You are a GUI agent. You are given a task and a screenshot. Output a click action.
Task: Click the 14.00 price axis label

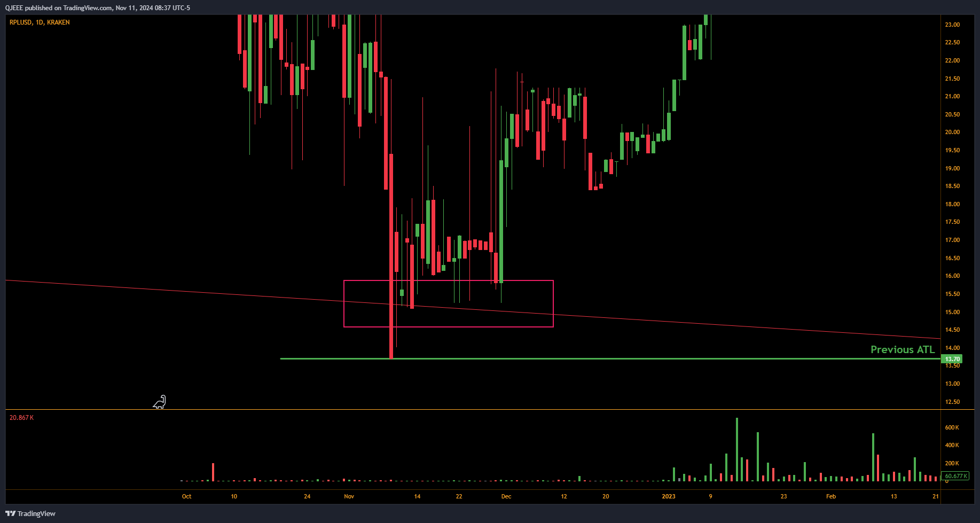pyautogui.click(x=952, y=348)
